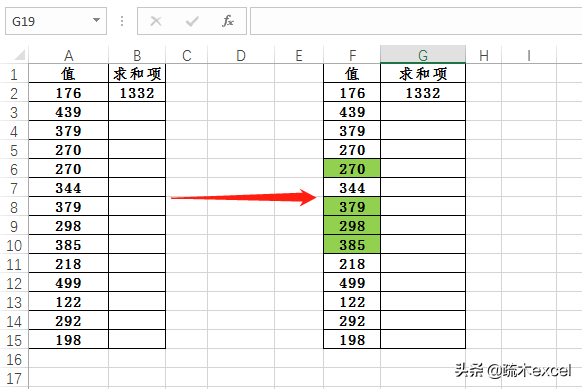Select row 17 header
Viewport: 582px width, 389px height.
point(14,378)
